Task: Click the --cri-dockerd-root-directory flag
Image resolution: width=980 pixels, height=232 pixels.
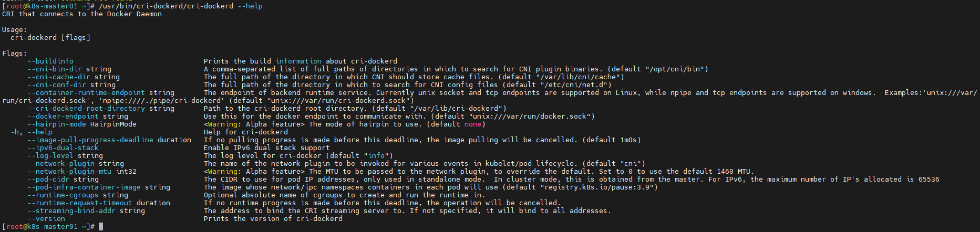Action: (86, 109)
